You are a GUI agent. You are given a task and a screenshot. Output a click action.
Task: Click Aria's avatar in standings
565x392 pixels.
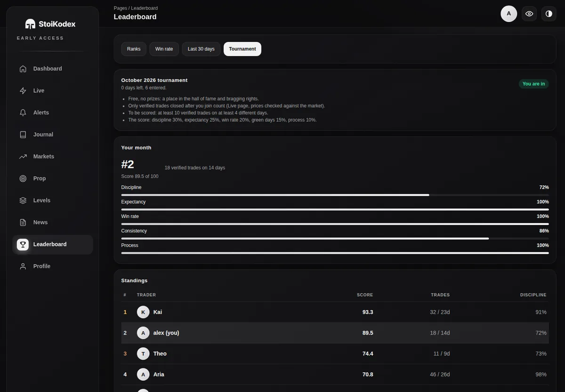coord(143,375)
